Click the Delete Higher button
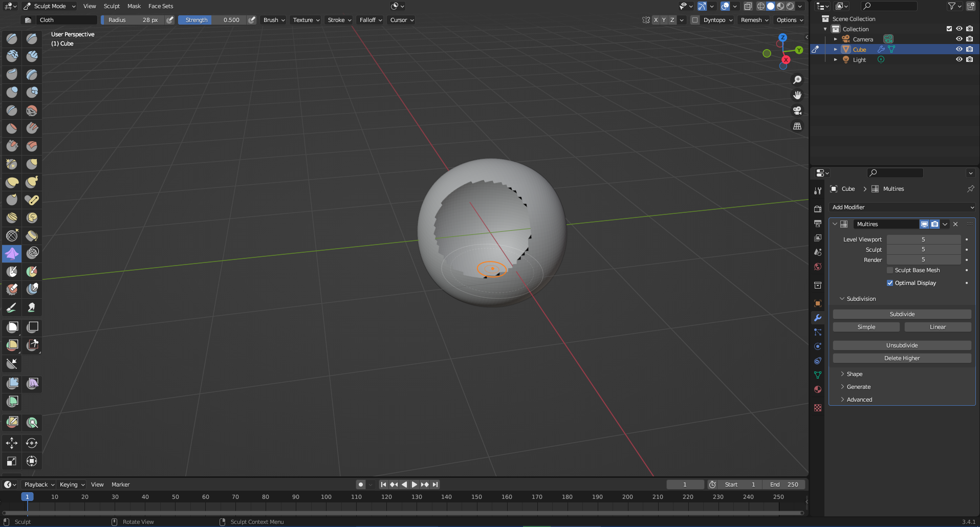 (902, 358)
